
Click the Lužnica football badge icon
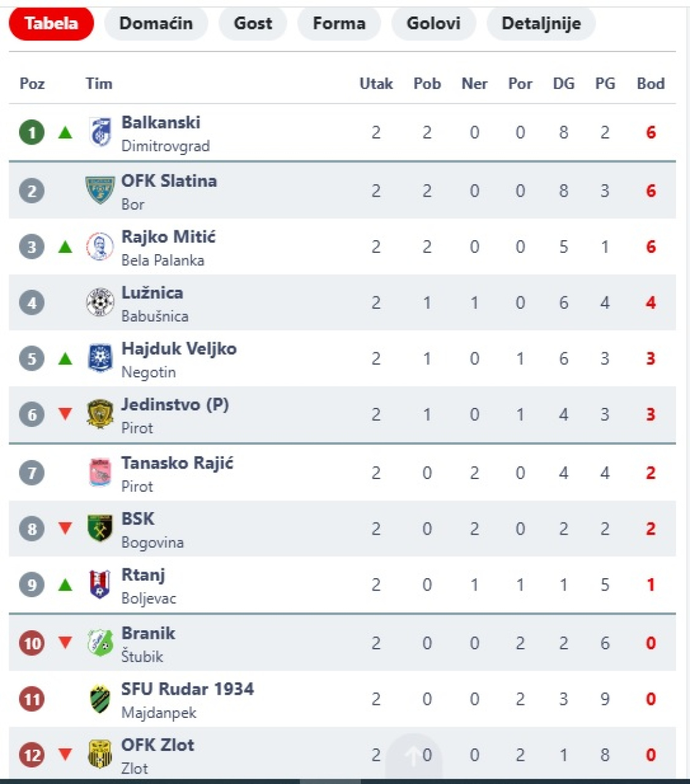click(x=99, y=303)
